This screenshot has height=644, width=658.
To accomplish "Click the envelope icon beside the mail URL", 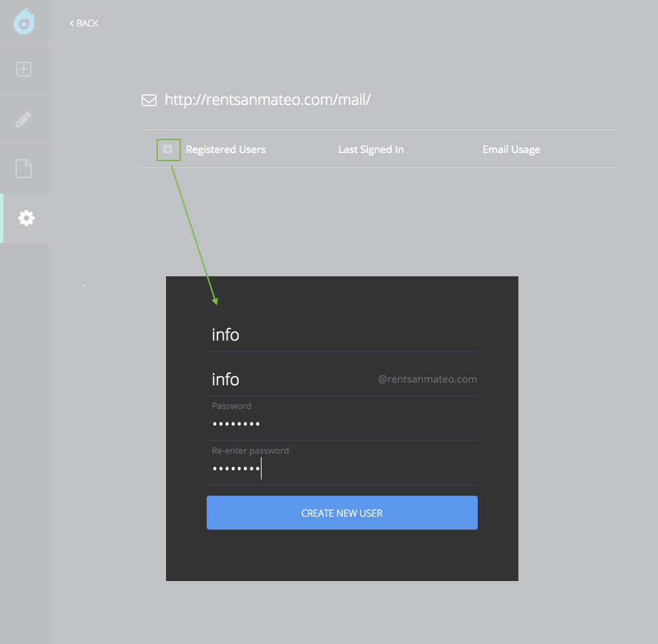I will click(x=148, y=100).
